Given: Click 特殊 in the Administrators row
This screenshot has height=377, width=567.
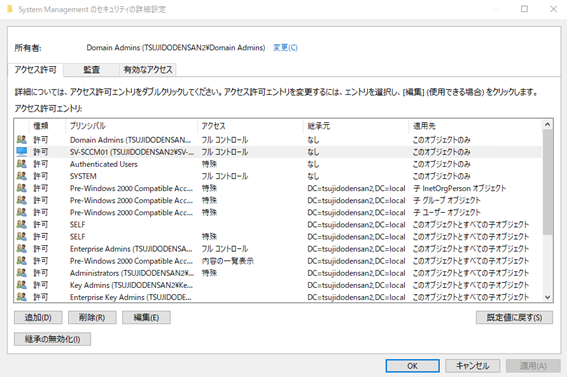Looking at the screenshot, I should pos(209,273).
